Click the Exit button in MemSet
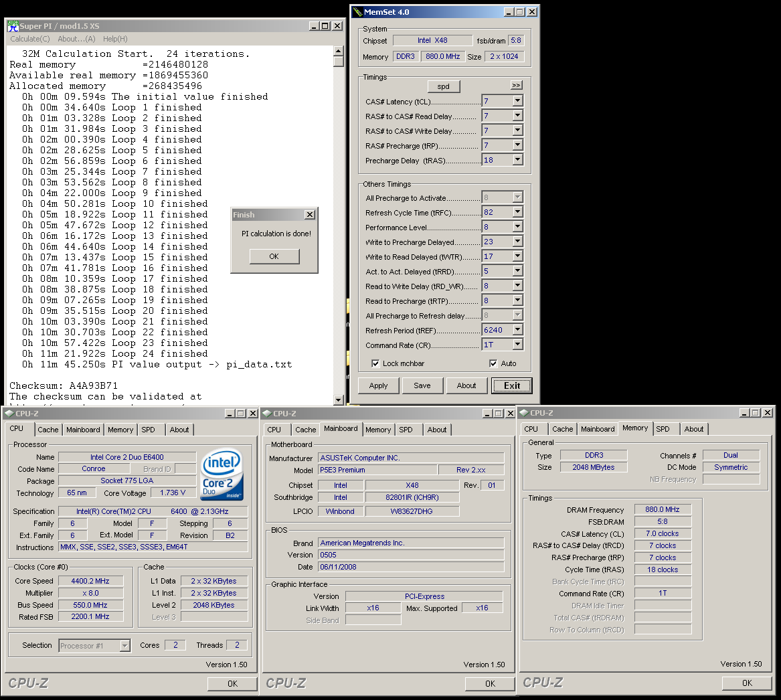 511,385
